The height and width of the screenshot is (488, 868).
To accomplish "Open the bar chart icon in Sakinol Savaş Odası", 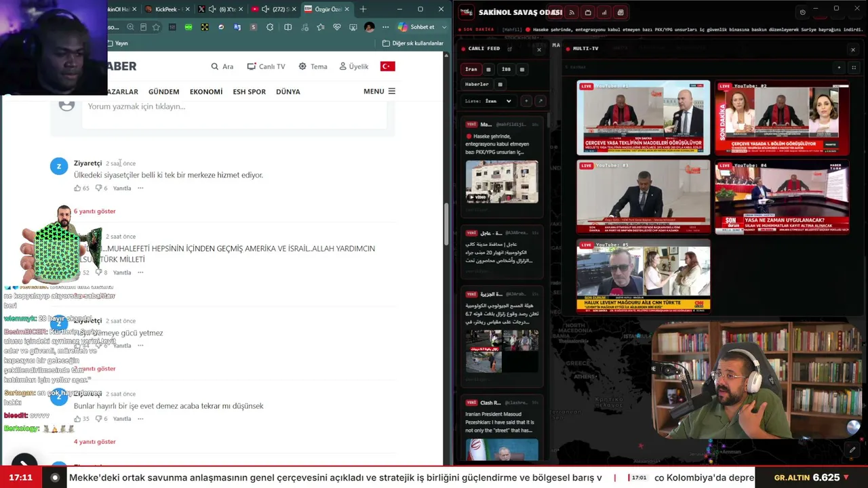I will pyautogui.click(x=604, y=12).
